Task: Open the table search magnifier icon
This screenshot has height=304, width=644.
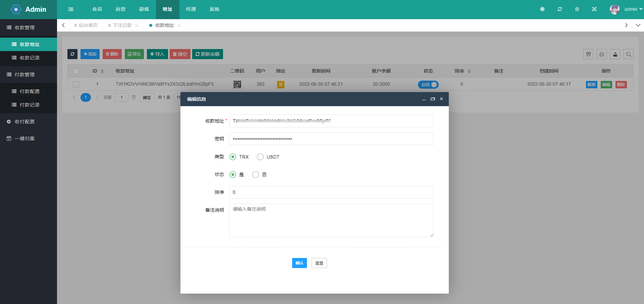Action: click(x=628, y=54)
